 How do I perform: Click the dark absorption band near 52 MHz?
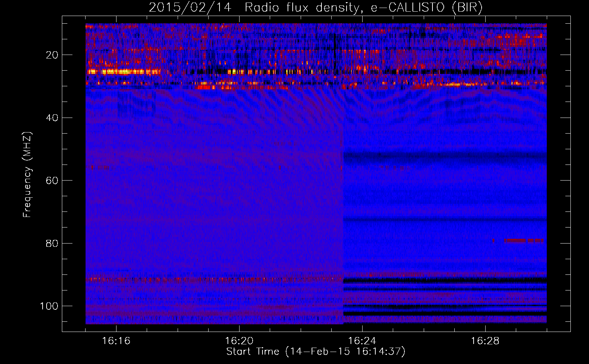tap(445, 158)
